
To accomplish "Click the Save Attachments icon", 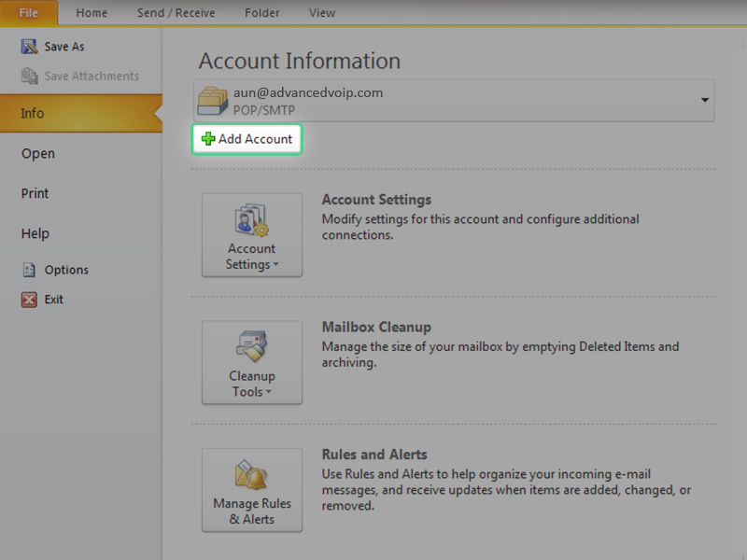I will click(x=29, y=77).
